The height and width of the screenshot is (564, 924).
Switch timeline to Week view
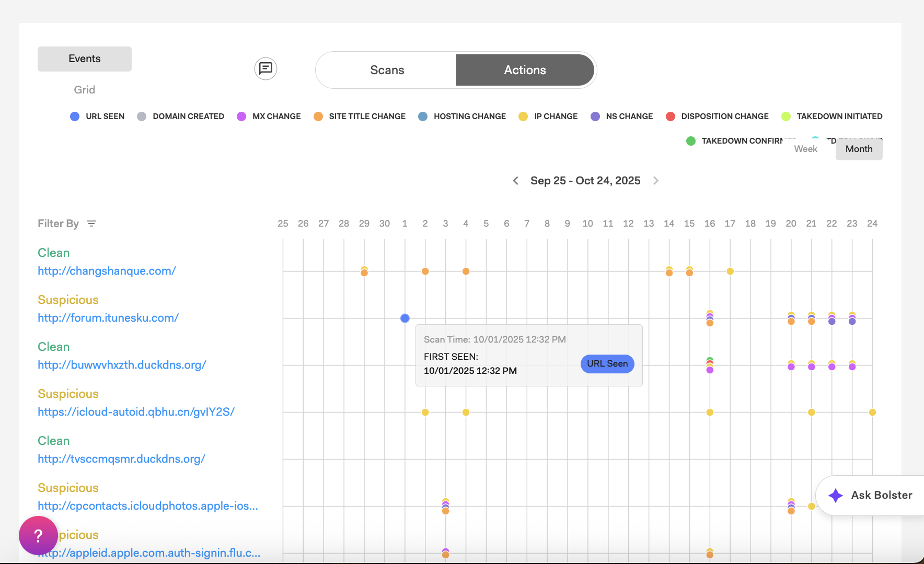(x=805, y=149)
